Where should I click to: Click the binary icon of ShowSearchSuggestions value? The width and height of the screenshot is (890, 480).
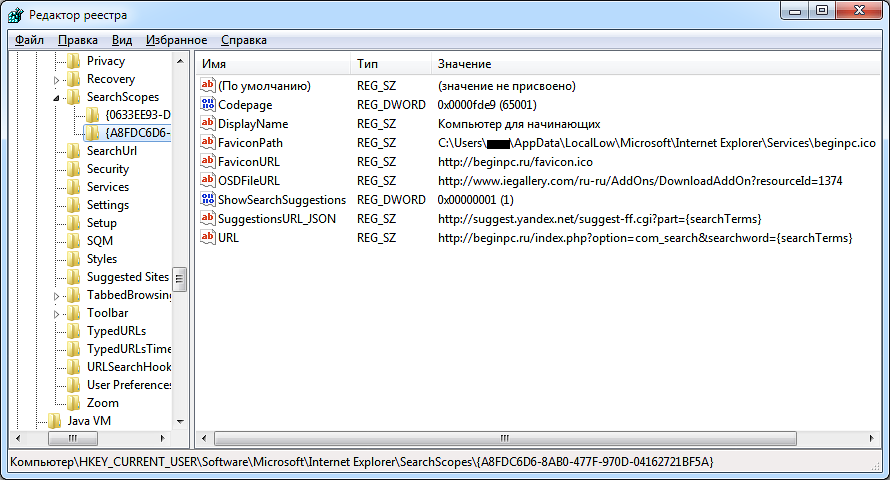coord(208,200)
